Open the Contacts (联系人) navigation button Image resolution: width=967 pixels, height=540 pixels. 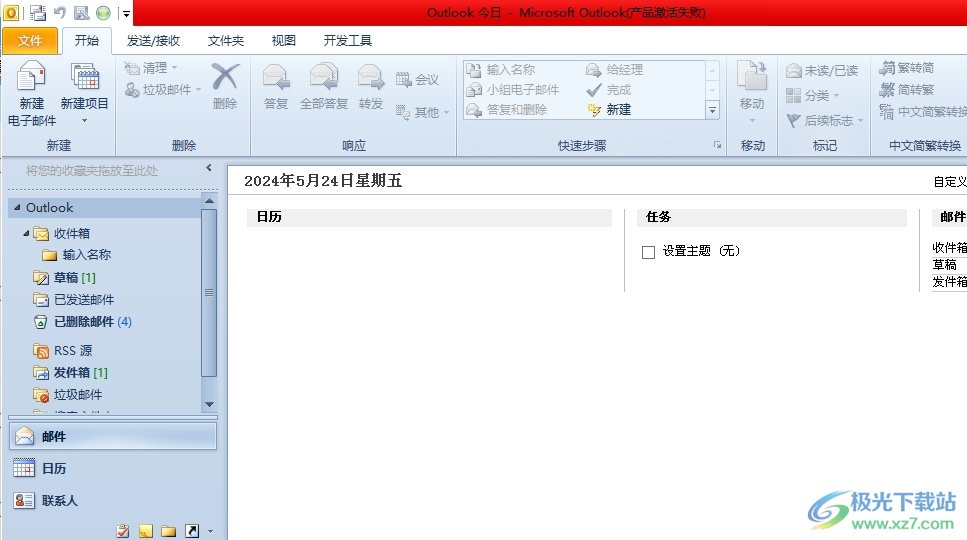[x=113, y=501]
